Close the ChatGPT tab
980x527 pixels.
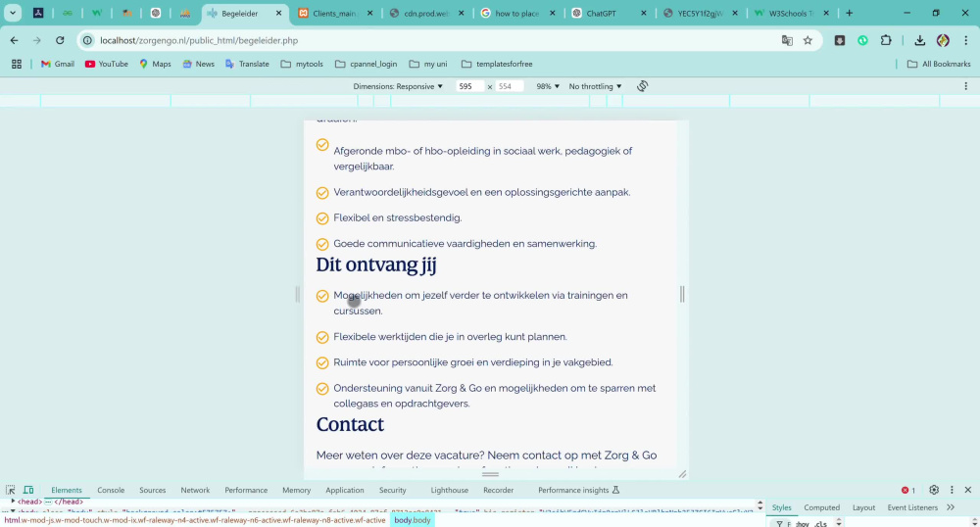coord(644,13)
